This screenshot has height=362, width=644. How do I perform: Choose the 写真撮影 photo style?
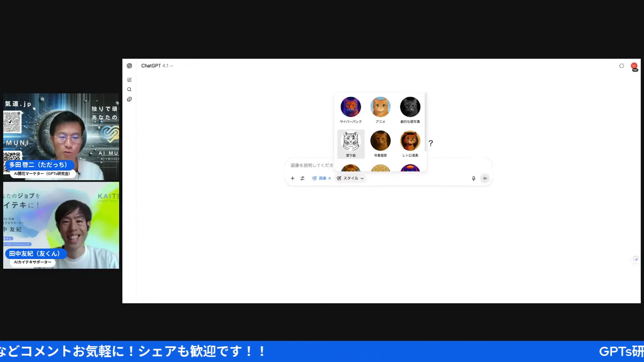coord(380,144)
